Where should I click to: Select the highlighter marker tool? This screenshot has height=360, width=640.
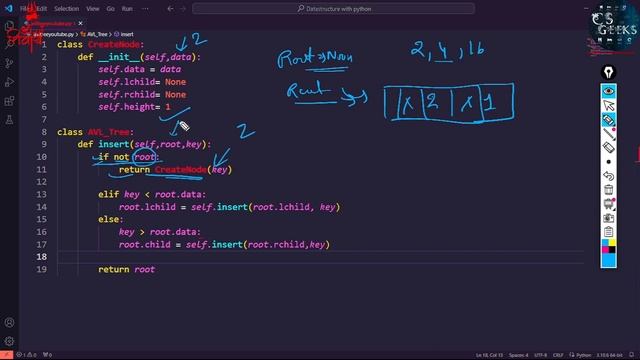tap(609, 120)
